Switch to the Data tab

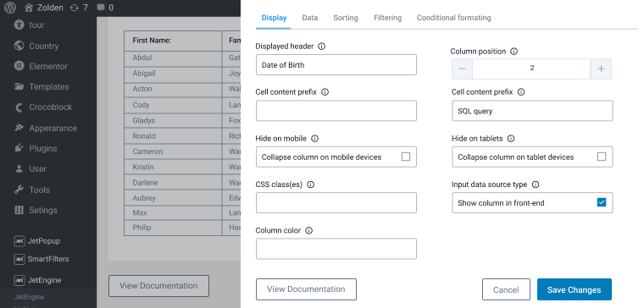(x=310, y=18)
